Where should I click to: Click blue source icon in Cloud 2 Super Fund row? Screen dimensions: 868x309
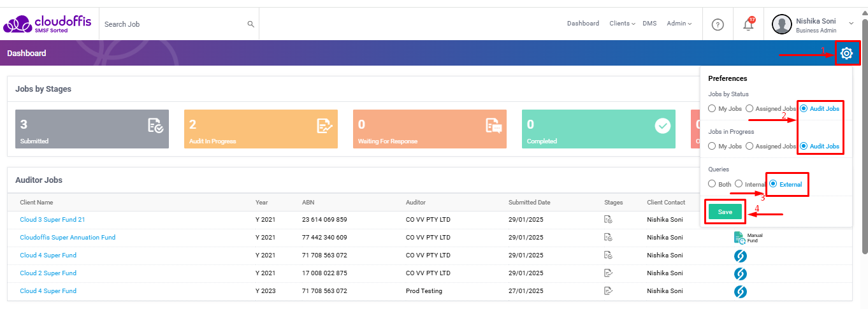click(740, 273)
